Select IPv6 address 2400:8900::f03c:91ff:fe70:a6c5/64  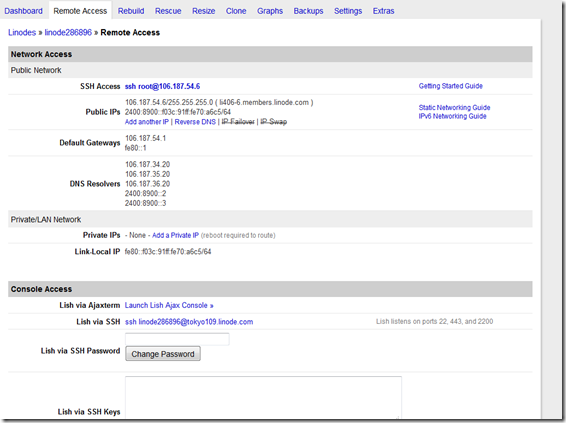tap(178, 112)
